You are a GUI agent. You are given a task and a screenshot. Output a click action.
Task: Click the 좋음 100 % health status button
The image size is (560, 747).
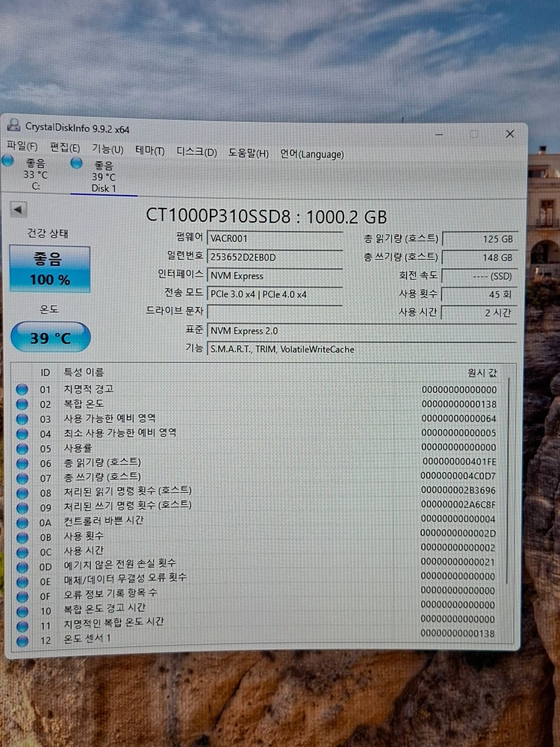tap(49, 269)
